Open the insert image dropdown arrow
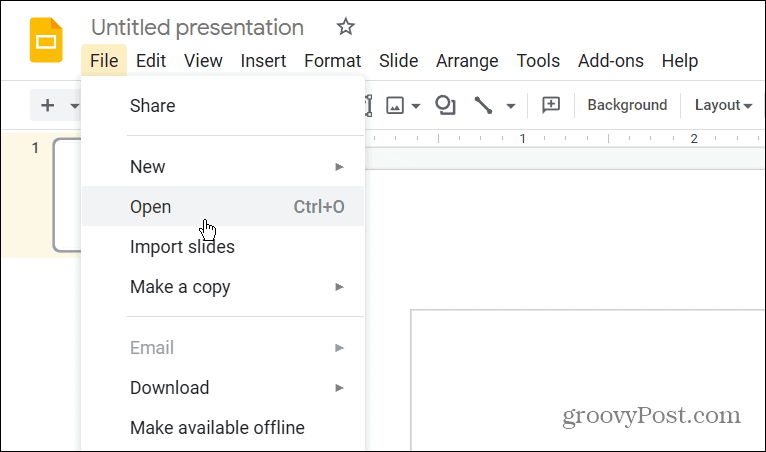The width and height of the screenshot is (766, 452). 415,106
